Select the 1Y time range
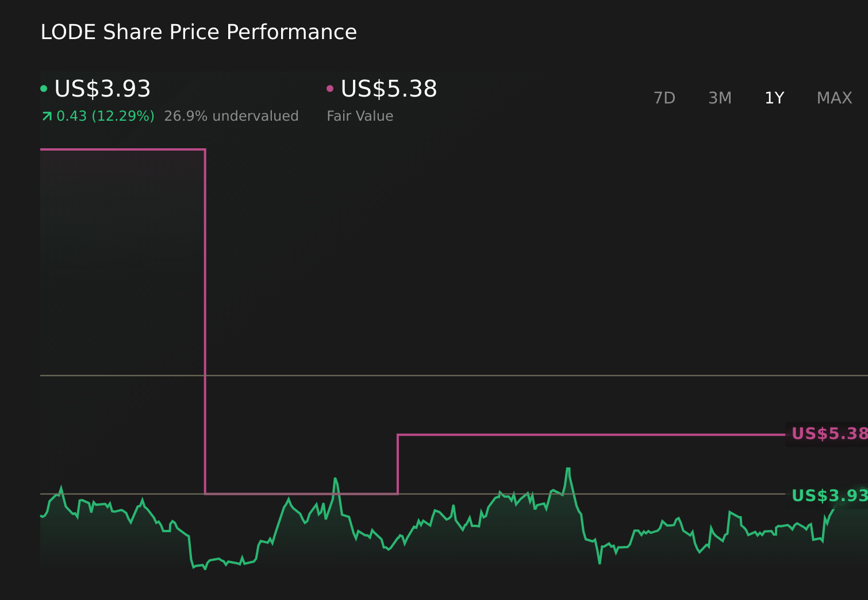 tap(774, 98)
